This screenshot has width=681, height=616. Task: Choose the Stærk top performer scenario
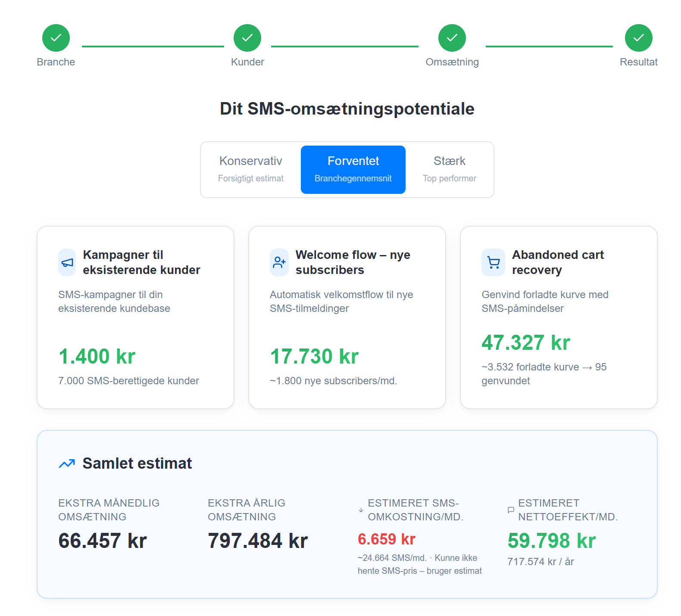450,170
